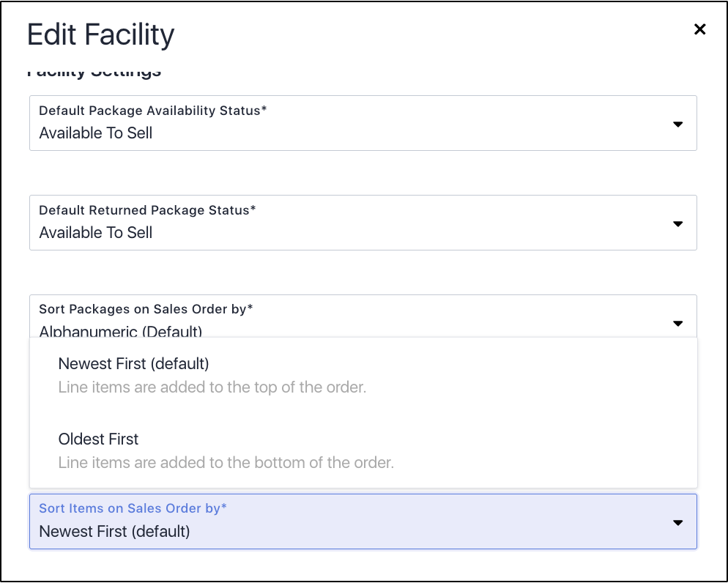Expand Default Package Availability Status arrow
The image size is (728, 583).
click(678, 124)
